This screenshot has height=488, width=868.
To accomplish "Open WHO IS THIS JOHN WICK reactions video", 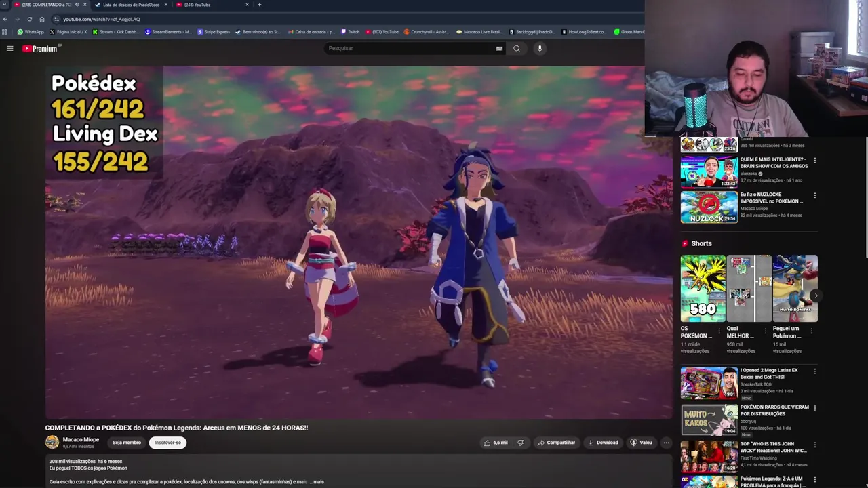I will (x=709, y=457).
